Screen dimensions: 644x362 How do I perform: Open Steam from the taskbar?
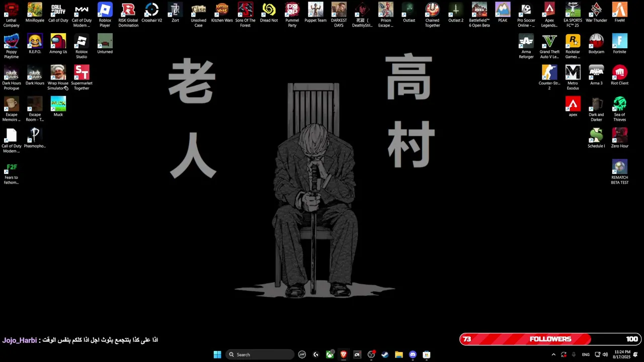point(385,354)
